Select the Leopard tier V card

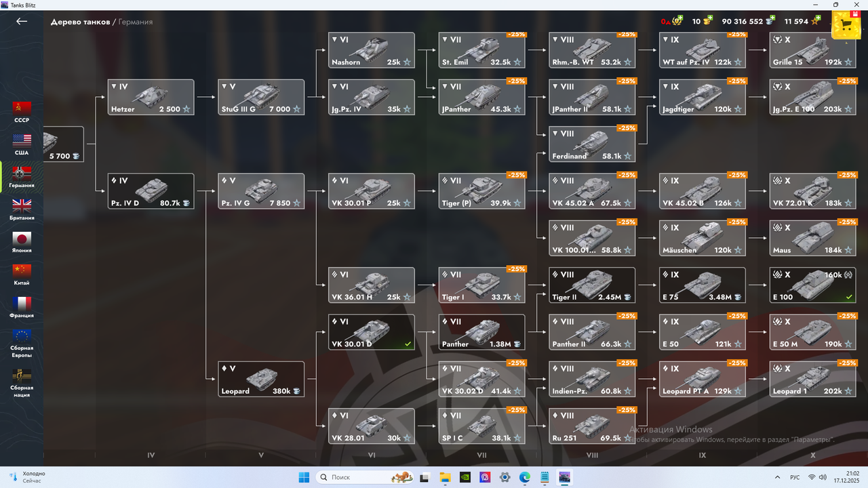click(261, 379)
